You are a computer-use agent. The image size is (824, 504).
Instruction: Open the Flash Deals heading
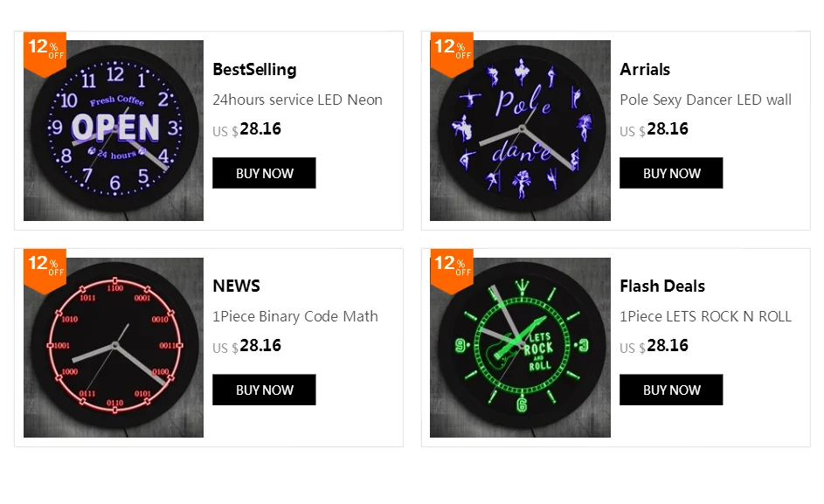point(661,287)
